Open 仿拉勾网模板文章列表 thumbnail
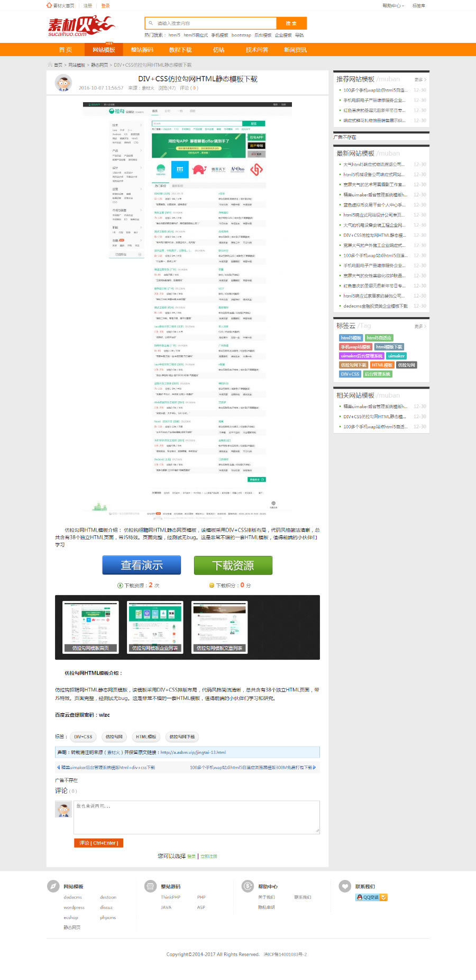 219,627
